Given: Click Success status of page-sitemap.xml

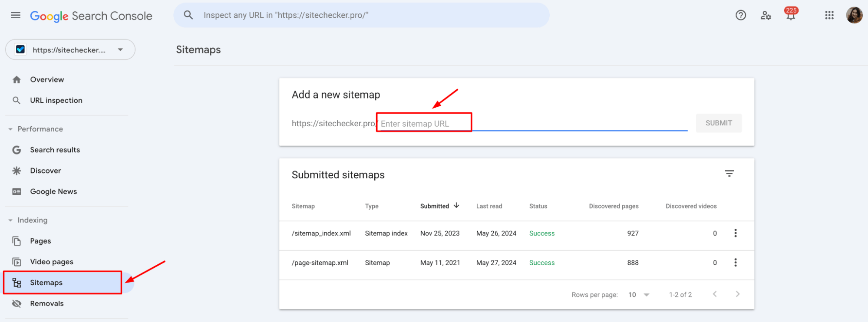Looking at the screenshot, I should click(x=542, y=263).
